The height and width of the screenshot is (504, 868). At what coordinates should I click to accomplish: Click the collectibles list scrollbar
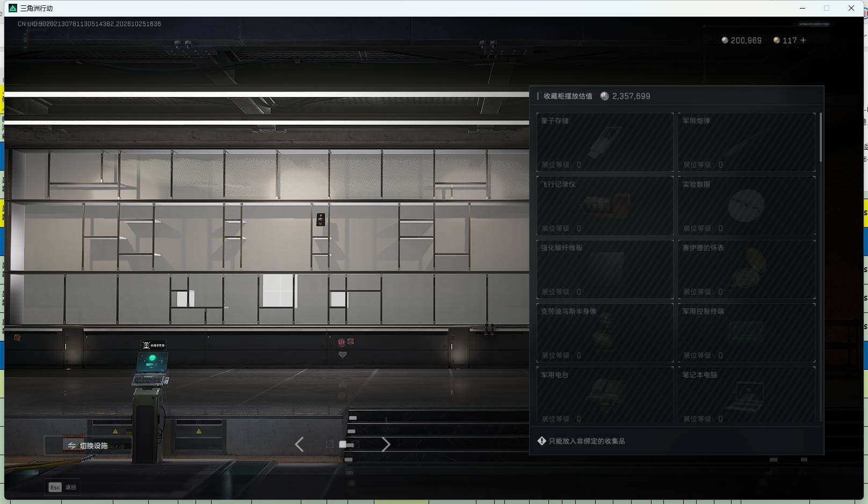(x=821, y=137)
